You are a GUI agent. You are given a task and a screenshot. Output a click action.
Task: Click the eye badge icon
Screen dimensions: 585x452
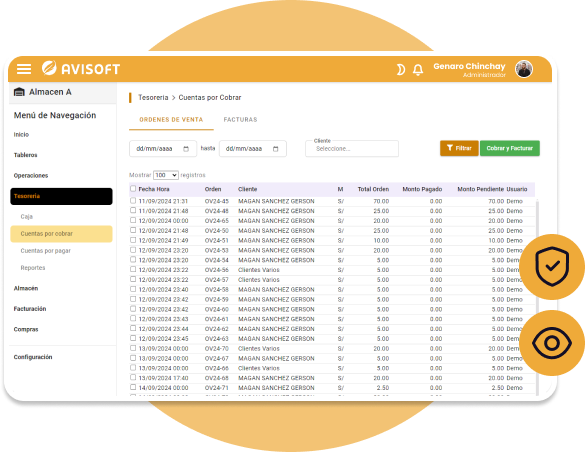[552, 343]
